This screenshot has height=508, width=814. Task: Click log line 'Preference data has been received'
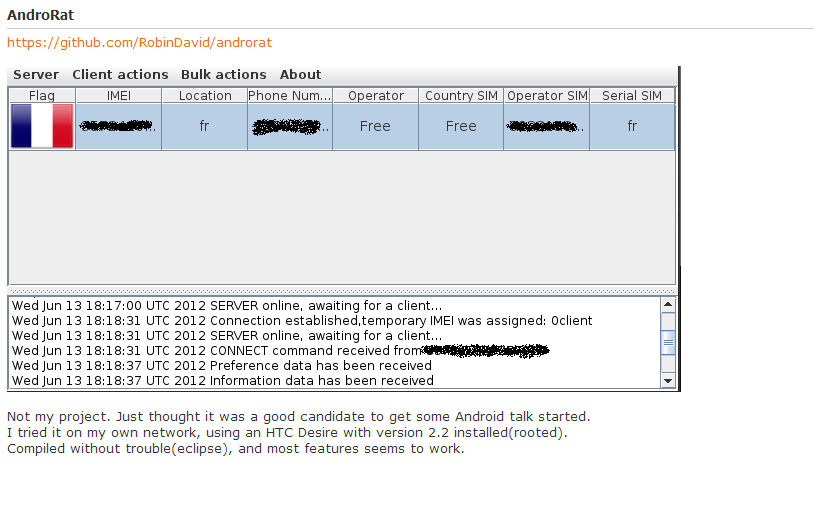pos(222,366)
